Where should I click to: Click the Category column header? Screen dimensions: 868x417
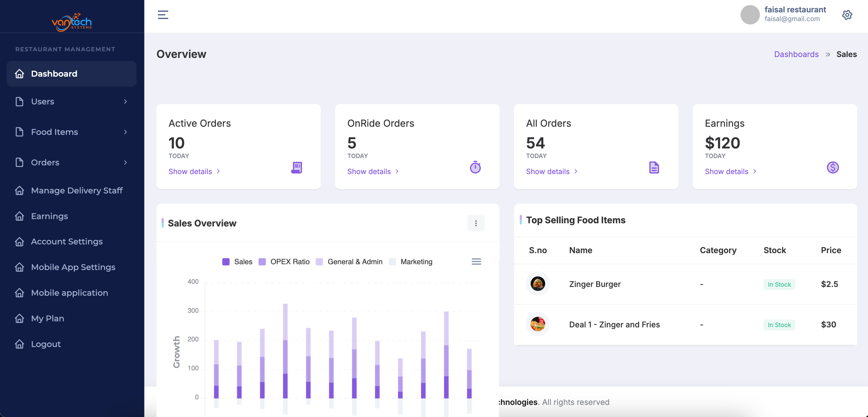point(718,250)
